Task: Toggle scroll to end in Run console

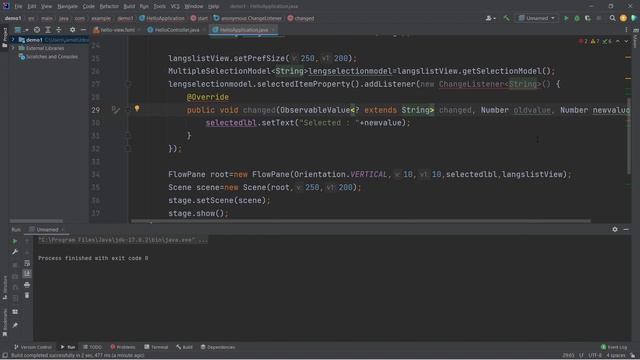Action: click(x=27, y=273)
